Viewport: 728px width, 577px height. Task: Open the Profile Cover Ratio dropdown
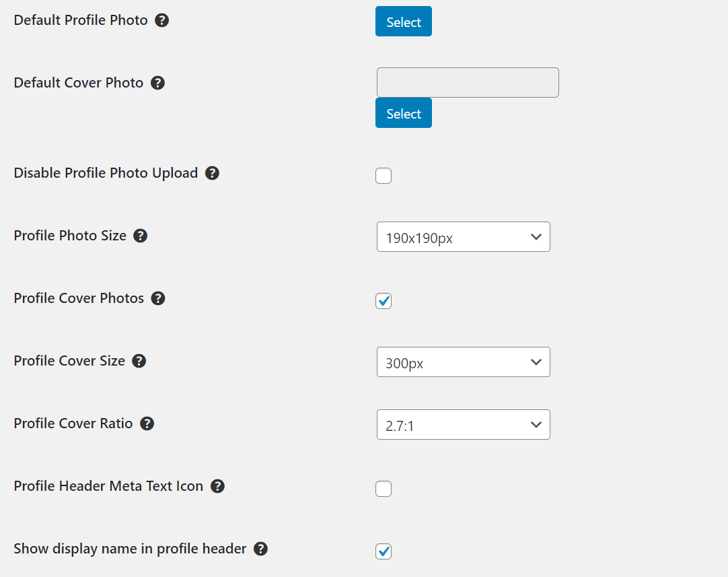point(463,424)
